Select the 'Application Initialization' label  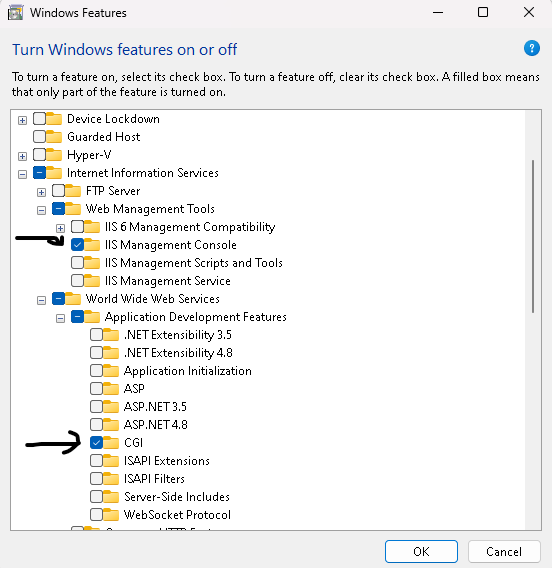click(x=188, y=371)
